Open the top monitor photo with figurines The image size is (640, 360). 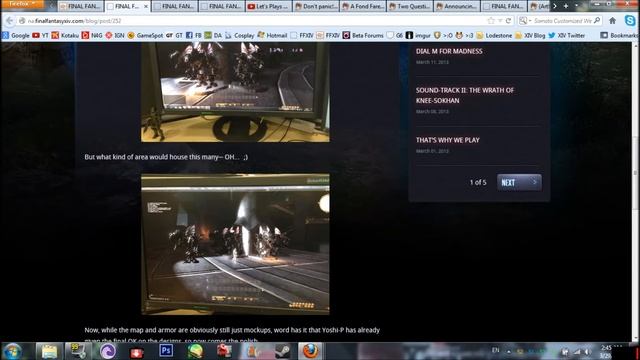(235, 92)
